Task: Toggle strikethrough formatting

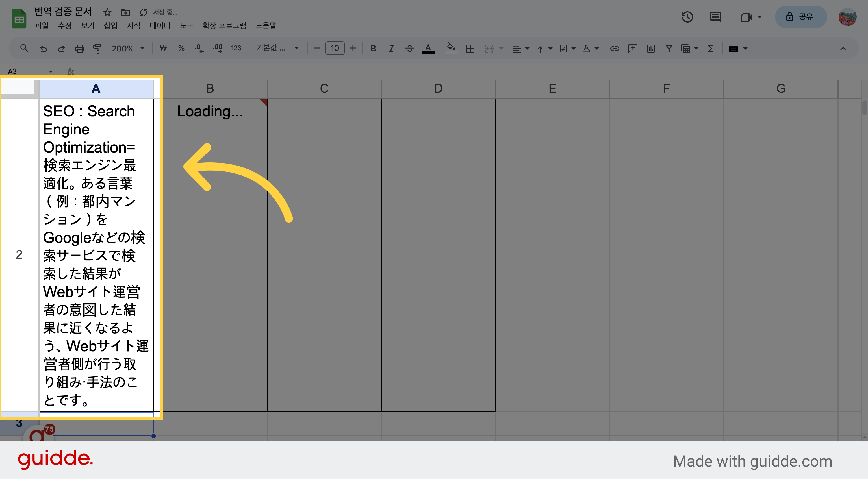Action: pyautogui.click(x=409, y=49)
